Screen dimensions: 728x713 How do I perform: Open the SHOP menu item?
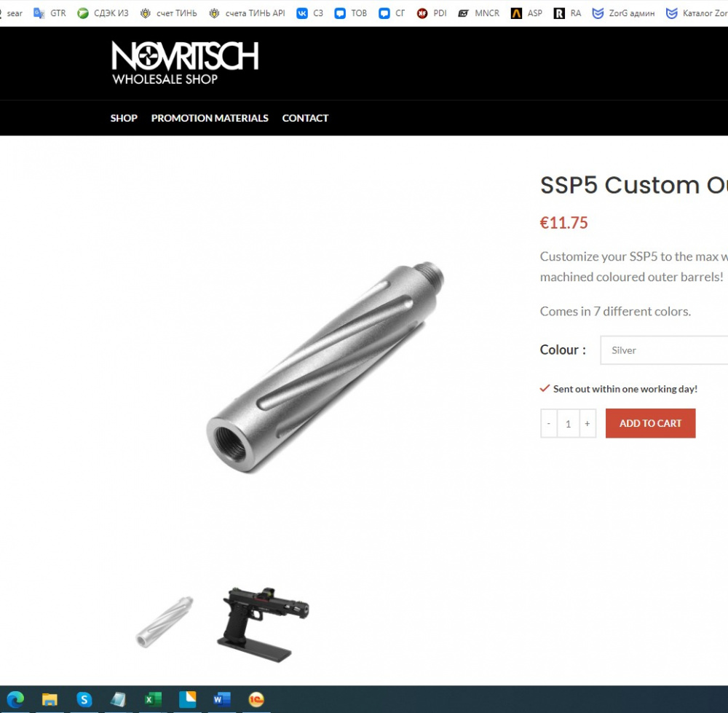tap(124, 118)
